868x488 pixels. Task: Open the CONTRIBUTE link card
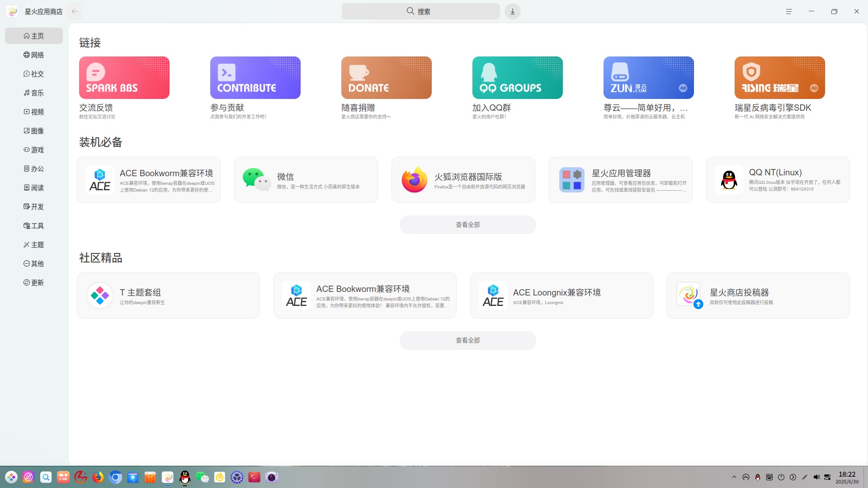click(x=255, y=78)
